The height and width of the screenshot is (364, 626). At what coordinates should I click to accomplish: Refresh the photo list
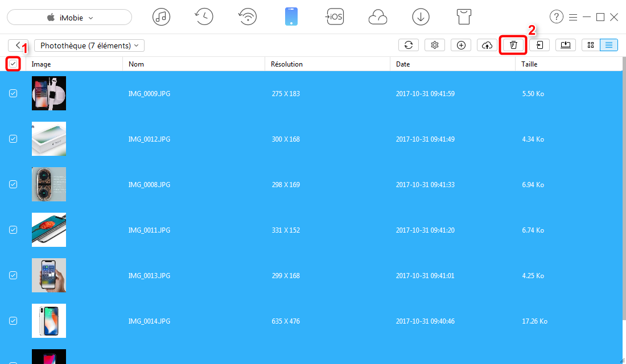tap(409, 45)
